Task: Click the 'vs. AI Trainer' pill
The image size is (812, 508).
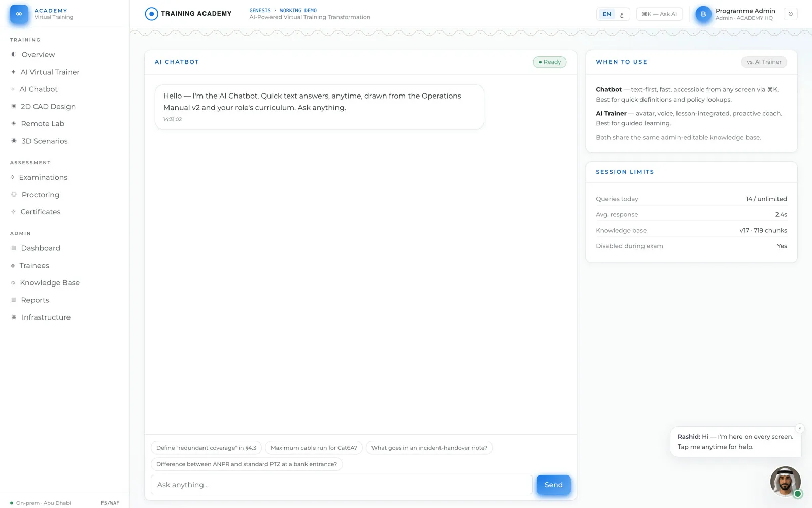Action: [x=764, y=62]
